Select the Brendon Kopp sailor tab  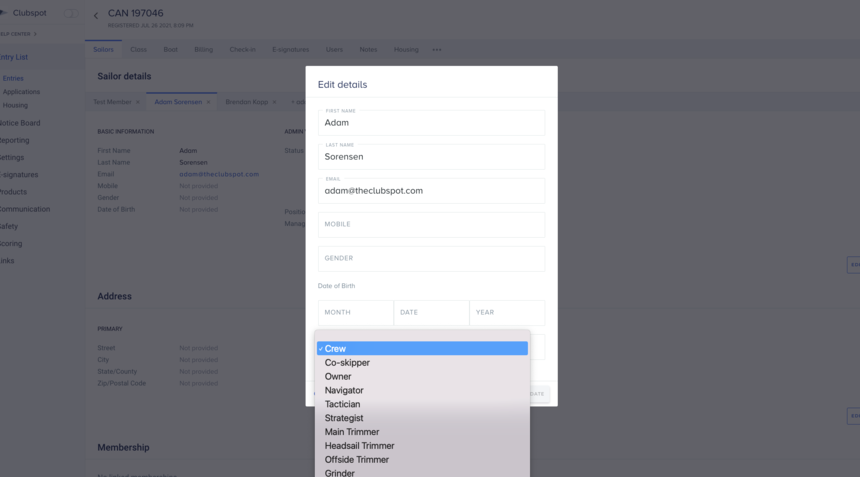pos(246,102)
